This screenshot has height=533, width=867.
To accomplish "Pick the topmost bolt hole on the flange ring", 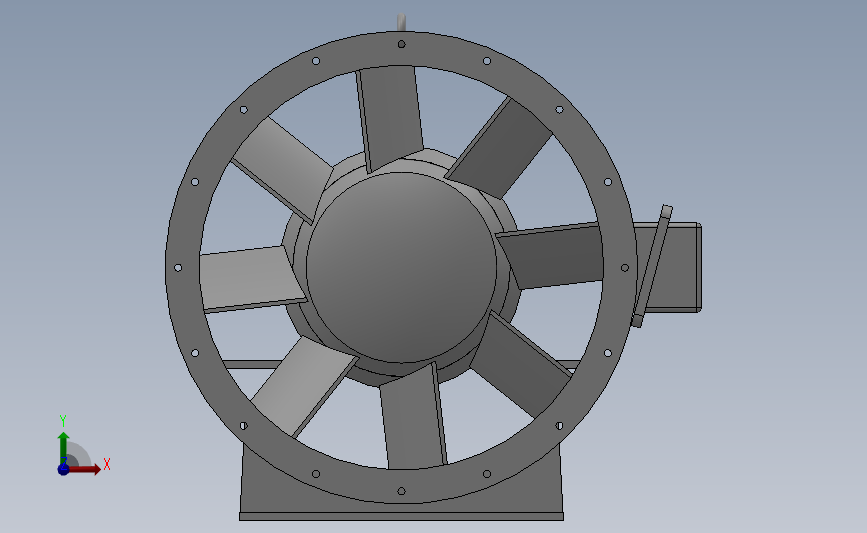I will pyautogui.click(x=401, y=44).
